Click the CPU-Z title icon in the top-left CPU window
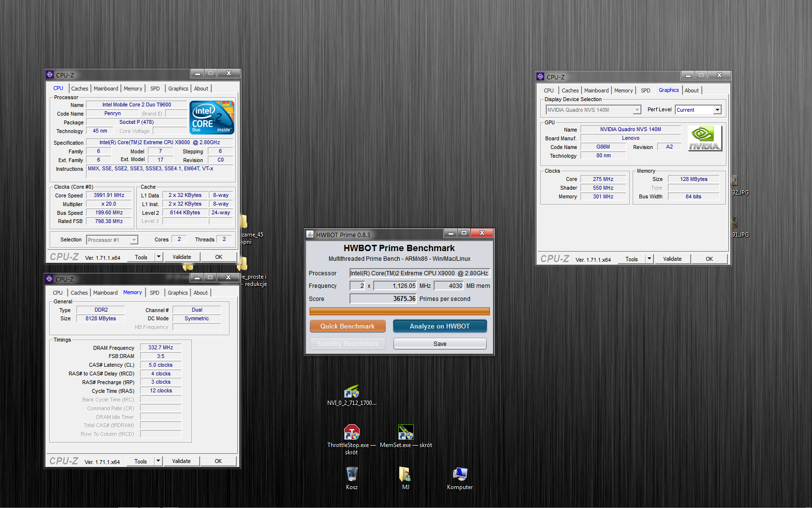The width and height of the screenshot is (812, 508). coord(50,75)
